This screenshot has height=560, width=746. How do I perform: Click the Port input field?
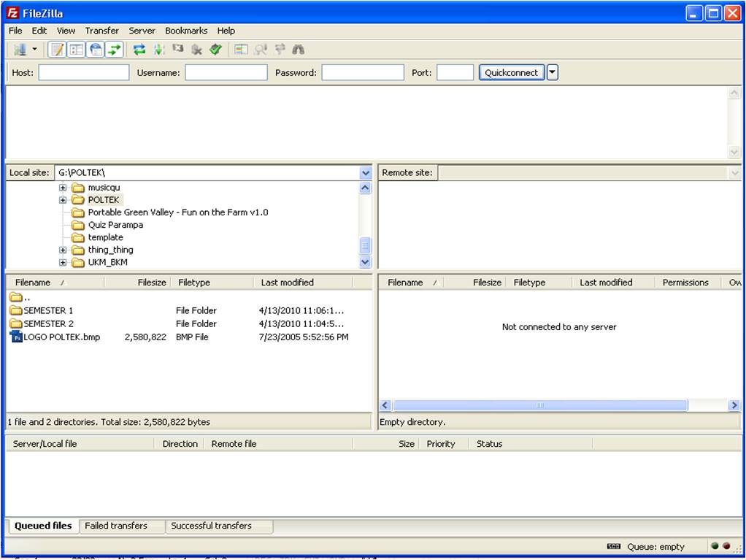coord(455,72)
